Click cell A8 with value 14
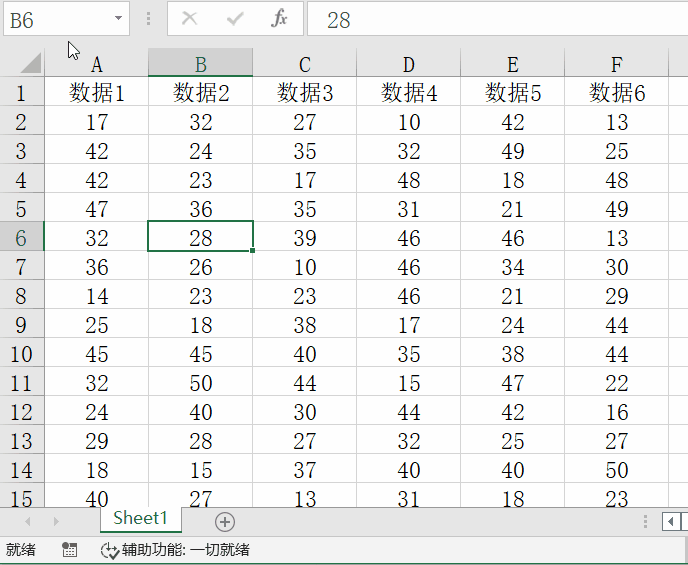 (97, 294)
